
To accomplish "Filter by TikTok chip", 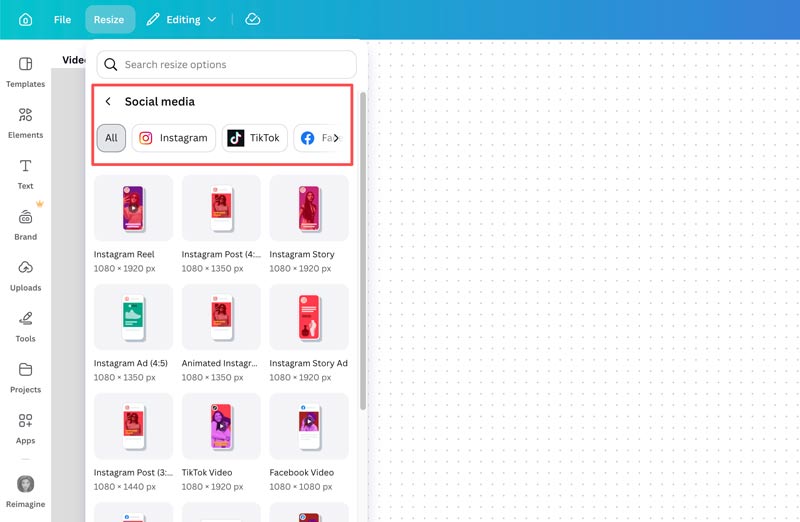I will pyautogui.click(x=255, y=138).
